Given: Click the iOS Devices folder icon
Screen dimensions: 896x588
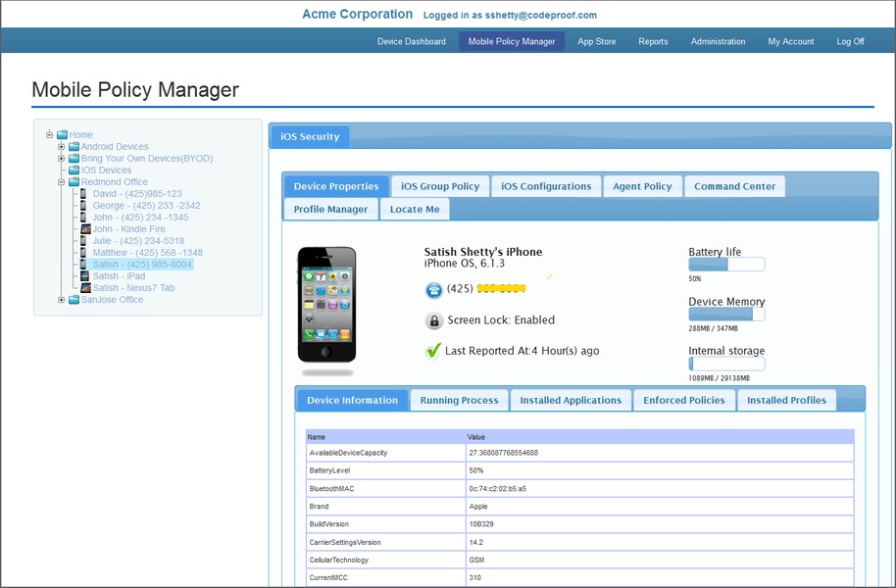Looking at the screenshot, I should pos(74,171).
